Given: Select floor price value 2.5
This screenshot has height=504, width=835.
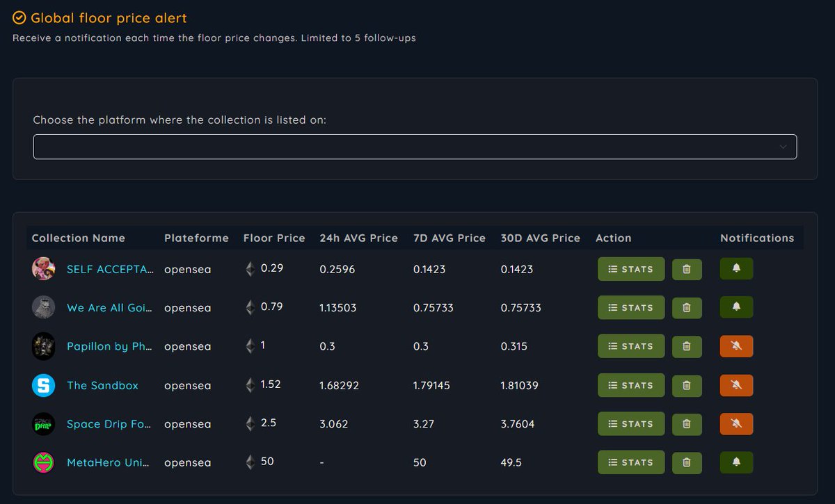Looking at the screenshot, I should click(x=269, y=423).
